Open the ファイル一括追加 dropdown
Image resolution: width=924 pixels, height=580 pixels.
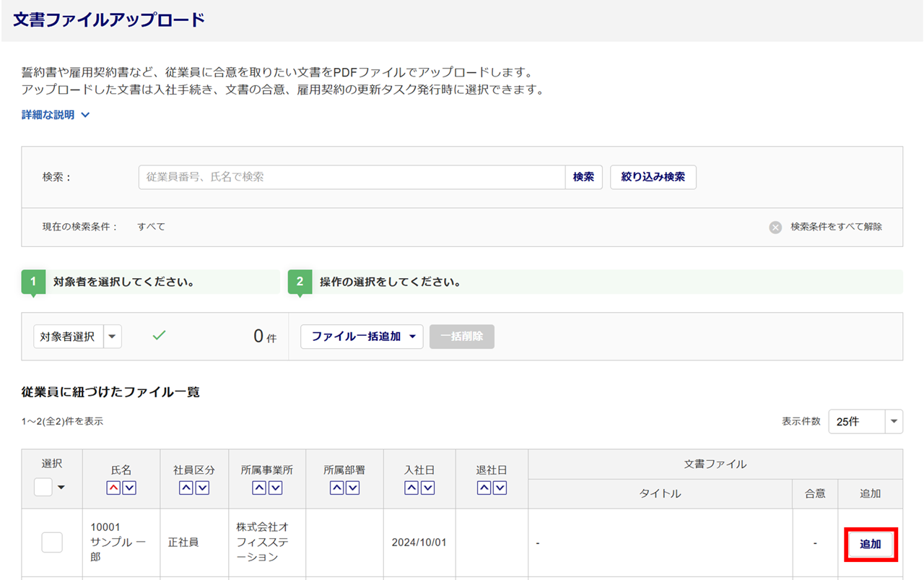362,337
